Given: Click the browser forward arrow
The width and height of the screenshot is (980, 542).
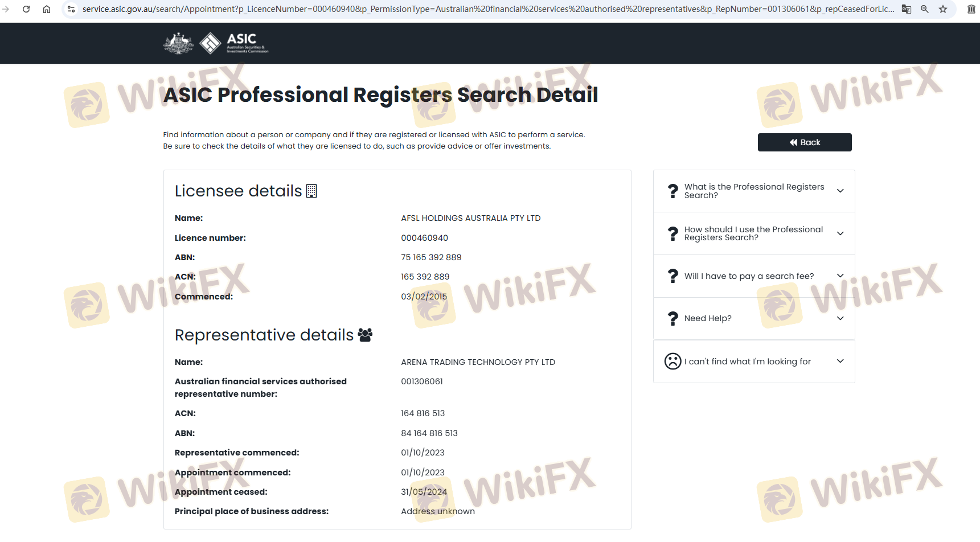Looking at the screenshot, I should (x=6, y=9).
